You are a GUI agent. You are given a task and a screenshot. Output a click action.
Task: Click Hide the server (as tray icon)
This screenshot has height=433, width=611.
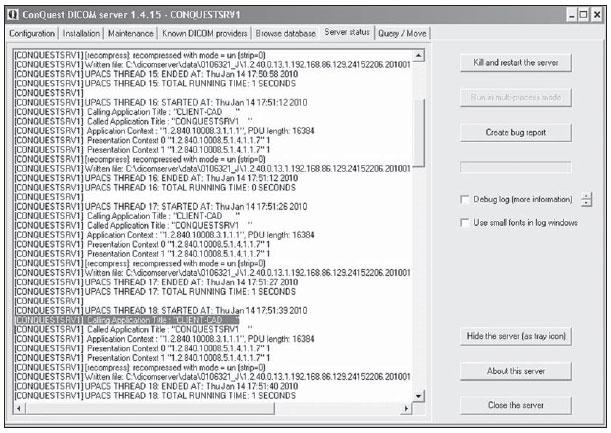click(516, 336)
